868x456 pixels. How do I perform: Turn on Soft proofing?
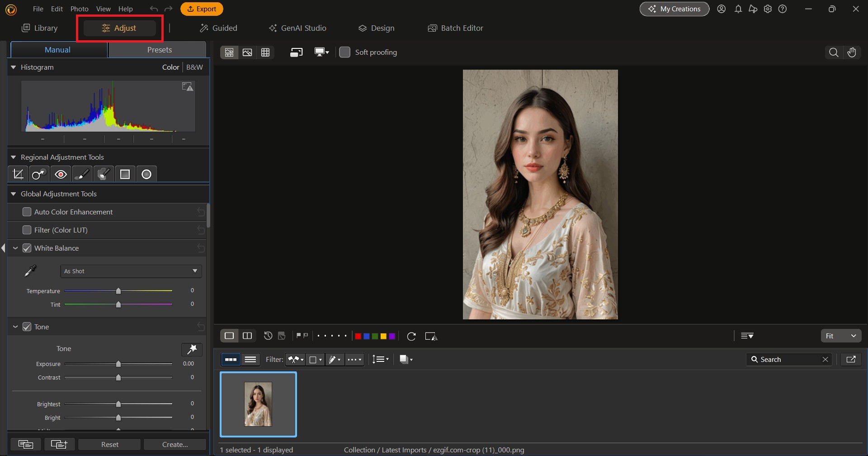click(x=345, y=52)
